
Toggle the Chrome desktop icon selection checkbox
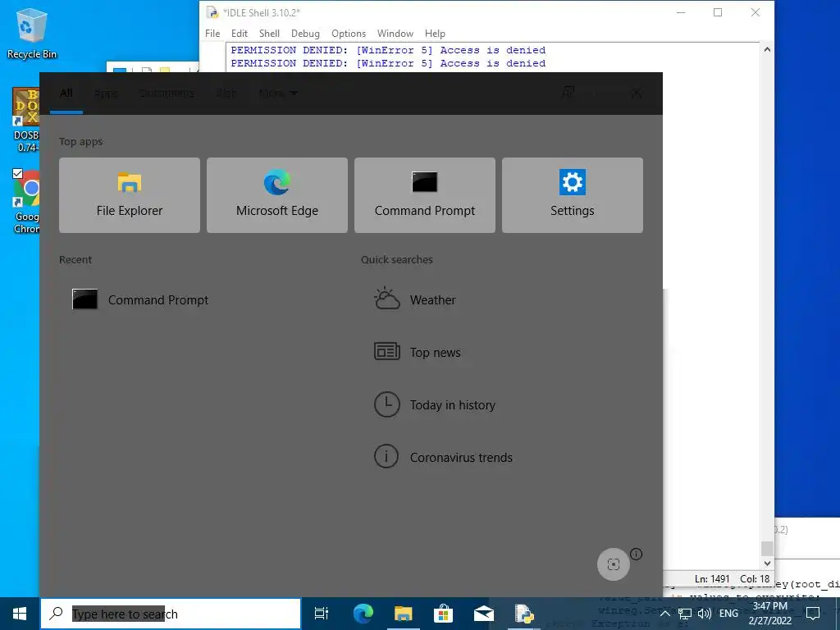pos(18,174)
